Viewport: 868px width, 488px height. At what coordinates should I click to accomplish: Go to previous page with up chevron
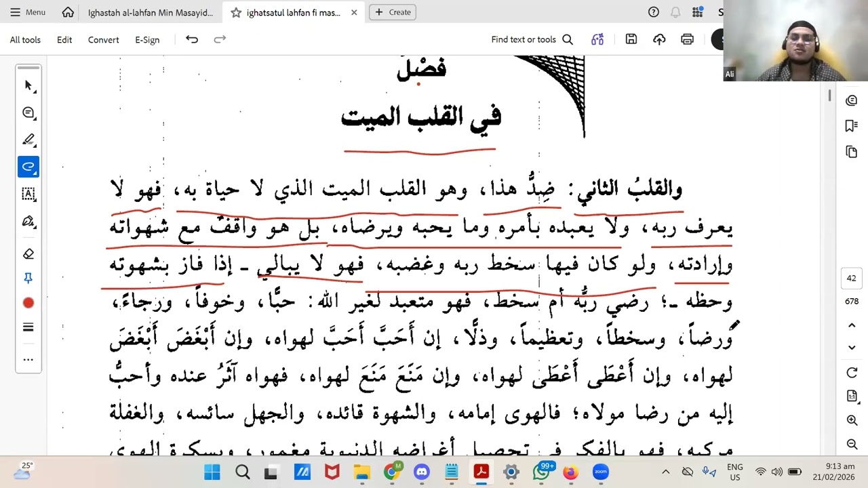[x=852, y=326]
